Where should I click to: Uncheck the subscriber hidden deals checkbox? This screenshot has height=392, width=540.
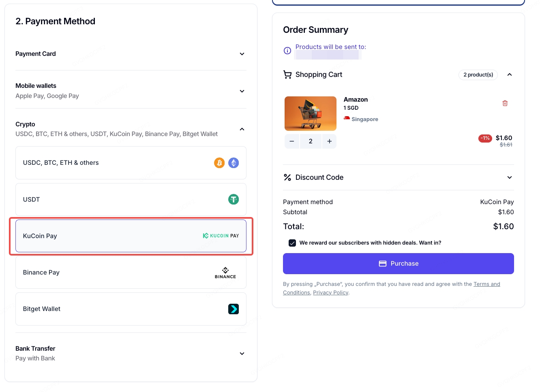tap(292, 243)
